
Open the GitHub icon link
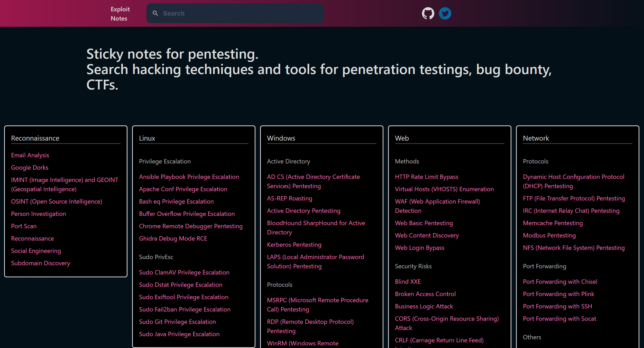click(x=428, y=13)
